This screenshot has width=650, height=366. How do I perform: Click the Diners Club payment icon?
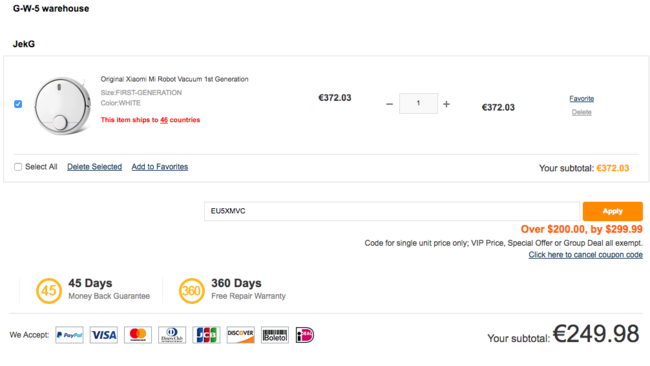tap(172, 335)
